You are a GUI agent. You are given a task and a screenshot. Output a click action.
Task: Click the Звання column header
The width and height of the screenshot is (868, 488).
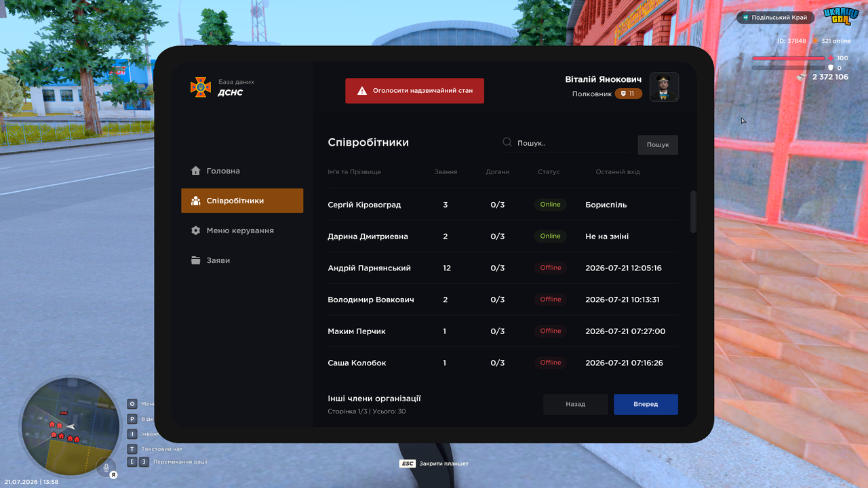coord(446,172)
